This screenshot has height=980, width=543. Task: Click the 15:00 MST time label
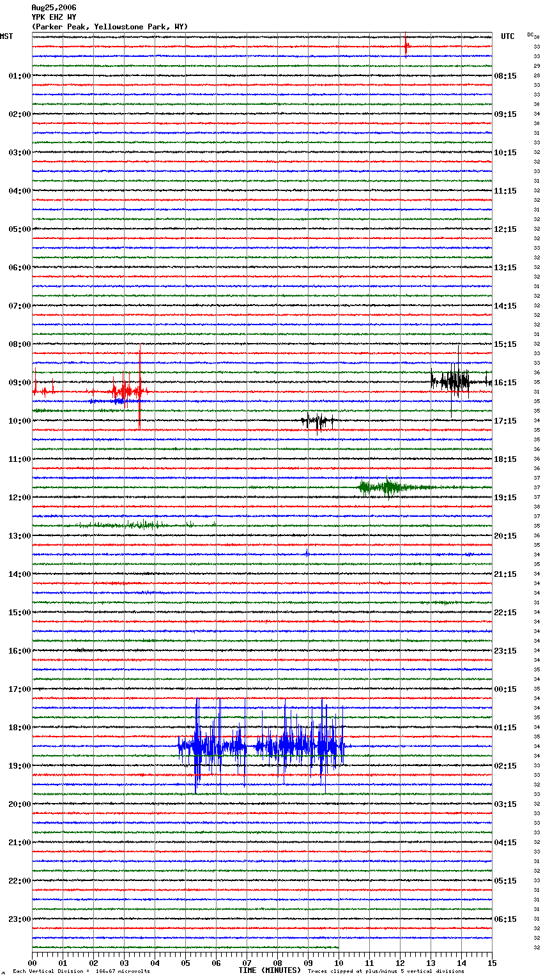tap(20, 613)
